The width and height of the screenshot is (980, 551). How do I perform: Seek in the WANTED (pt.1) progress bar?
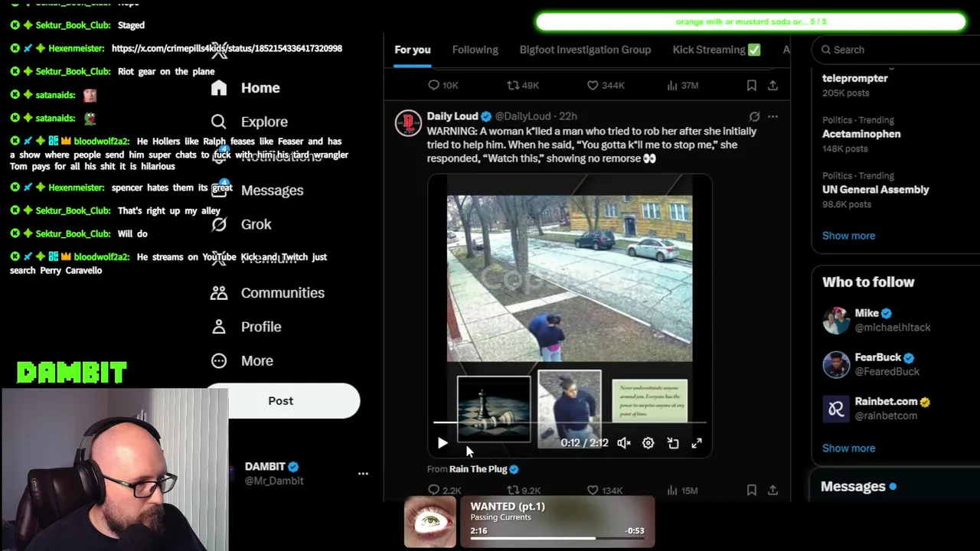pos(557,539)
